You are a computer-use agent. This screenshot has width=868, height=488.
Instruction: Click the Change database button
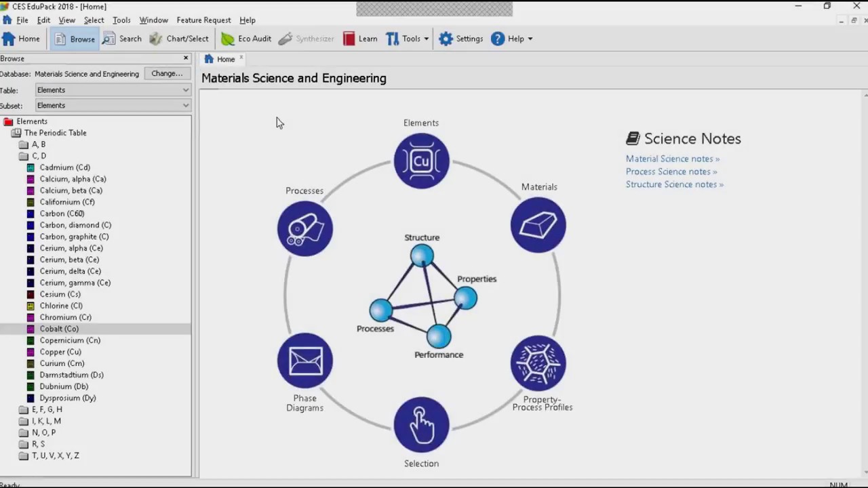click(x=167, y=73)
